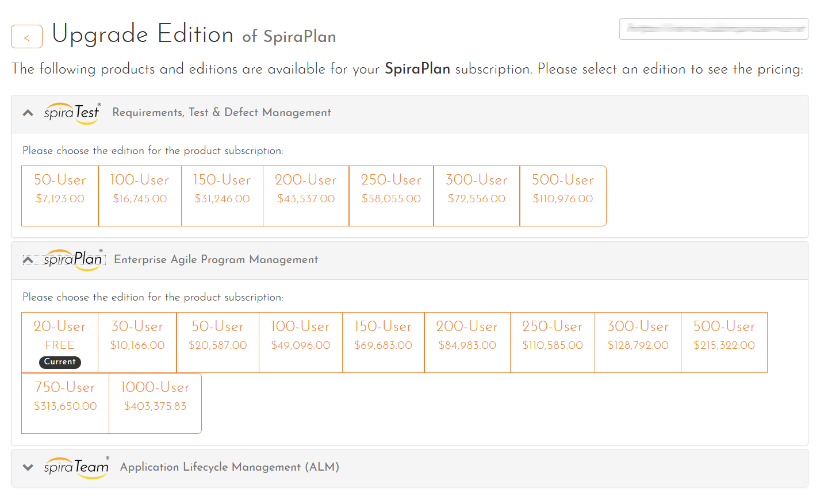Click Application Lifecycle Management (ALM) header text

pyautogui.click(x=229, y=467)
